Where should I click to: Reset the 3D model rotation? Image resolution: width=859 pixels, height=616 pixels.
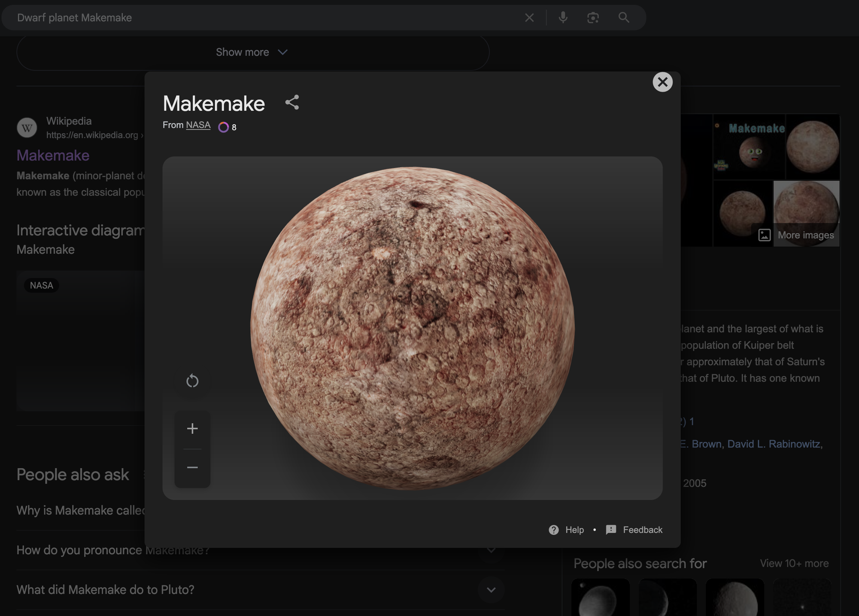[x=192, y=381]
